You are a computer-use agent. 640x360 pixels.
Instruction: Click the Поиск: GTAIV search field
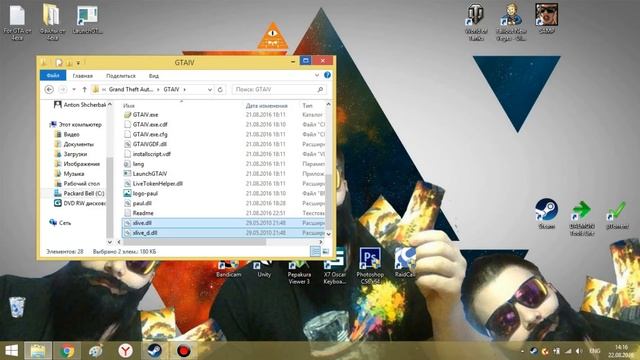point(280,89)
